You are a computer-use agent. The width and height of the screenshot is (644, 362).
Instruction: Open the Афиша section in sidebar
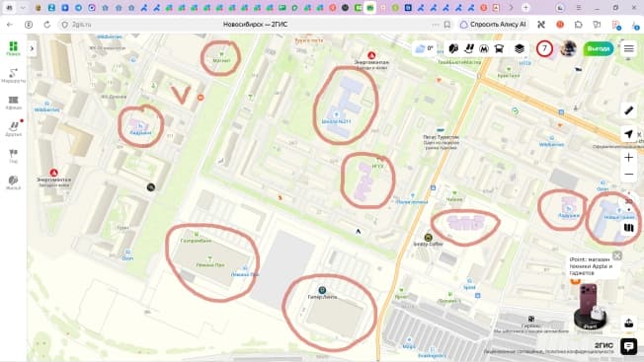13,103
